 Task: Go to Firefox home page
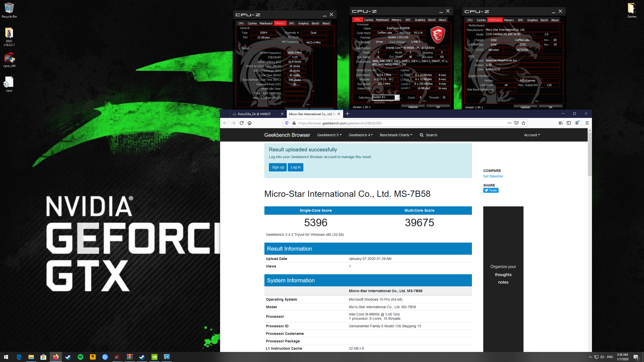pos(250,123)
